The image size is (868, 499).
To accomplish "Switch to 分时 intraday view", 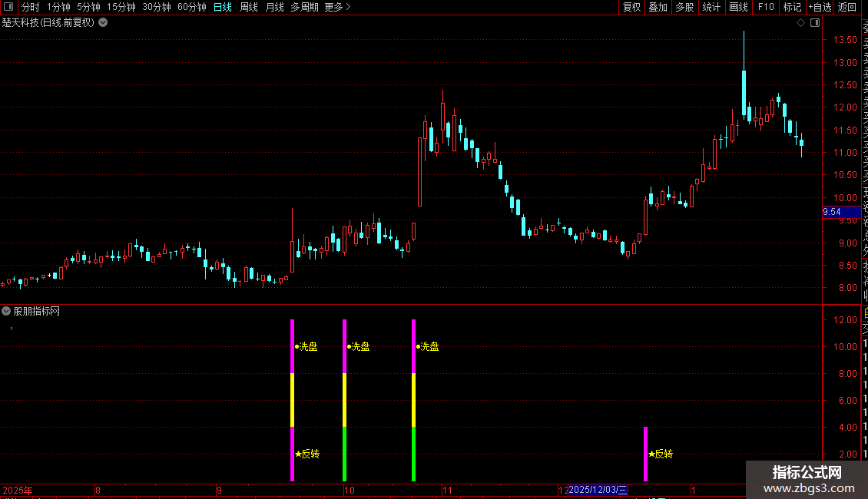I will pos(31,7).
